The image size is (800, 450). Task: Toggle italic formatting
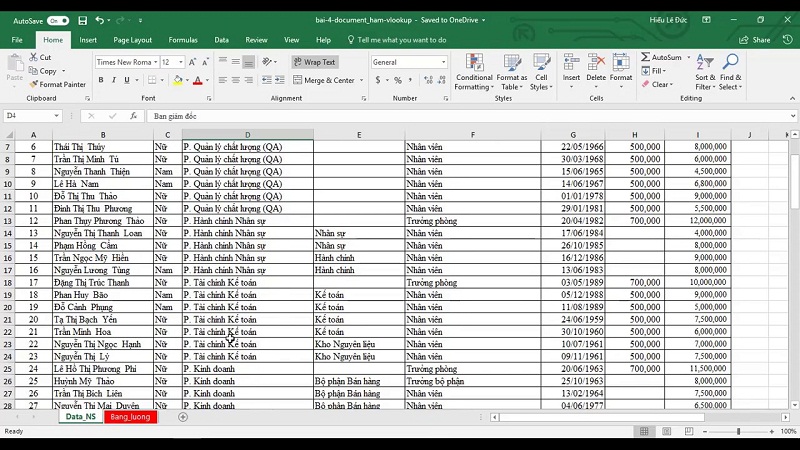click(x=115, y=81)
